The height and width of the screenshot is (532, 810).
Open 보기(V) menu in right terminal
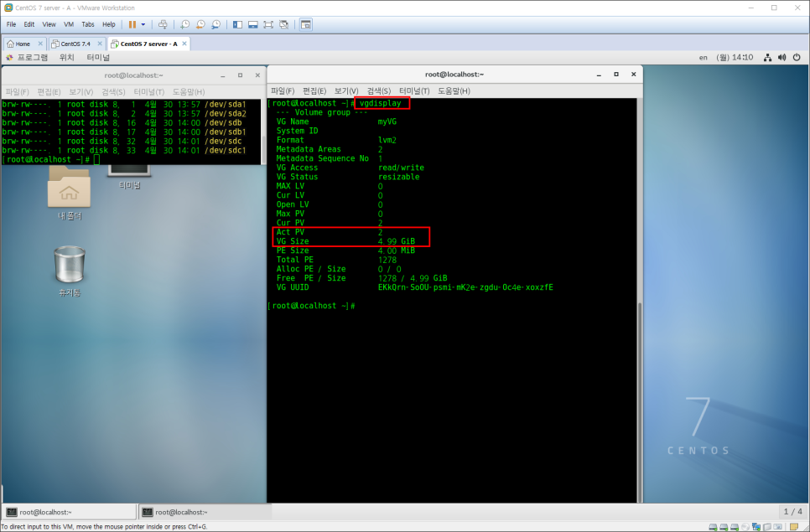tap(346, 90)
